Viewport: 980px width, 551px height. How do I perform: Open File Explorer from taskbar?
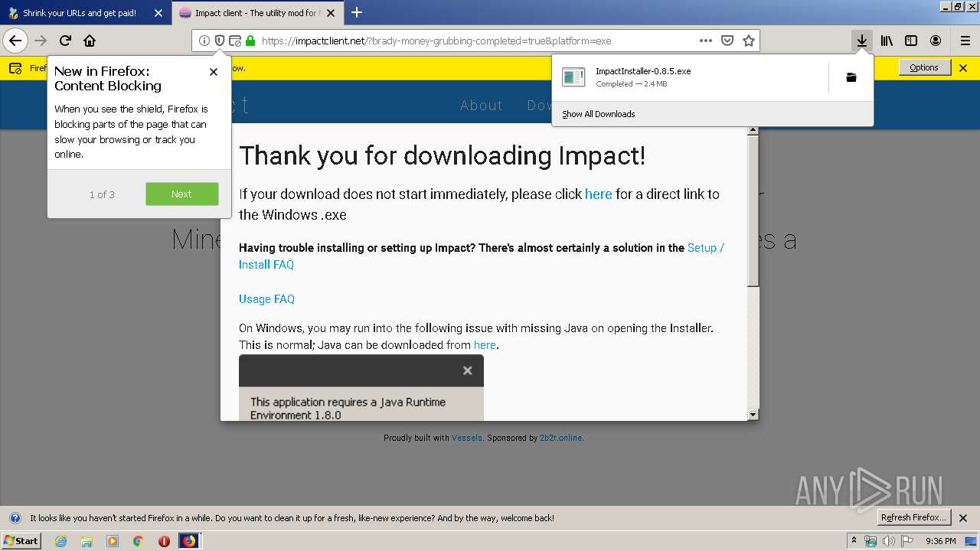[87, 541]
